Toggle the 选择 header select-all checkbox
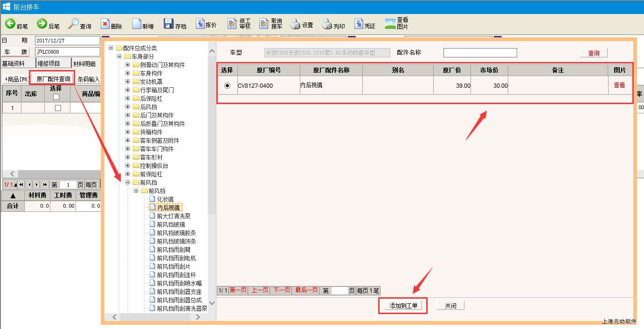 point(56,97)
